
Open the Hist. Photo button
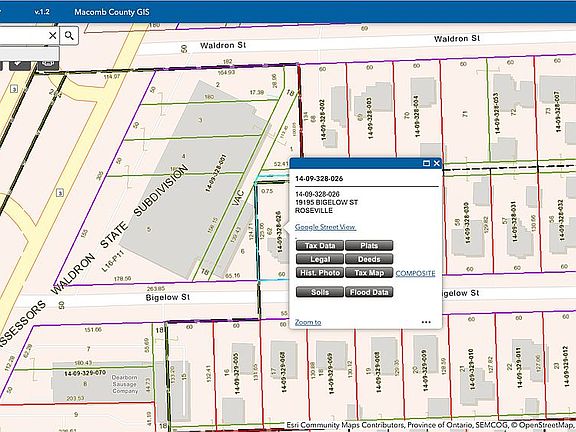coord(320,273)
